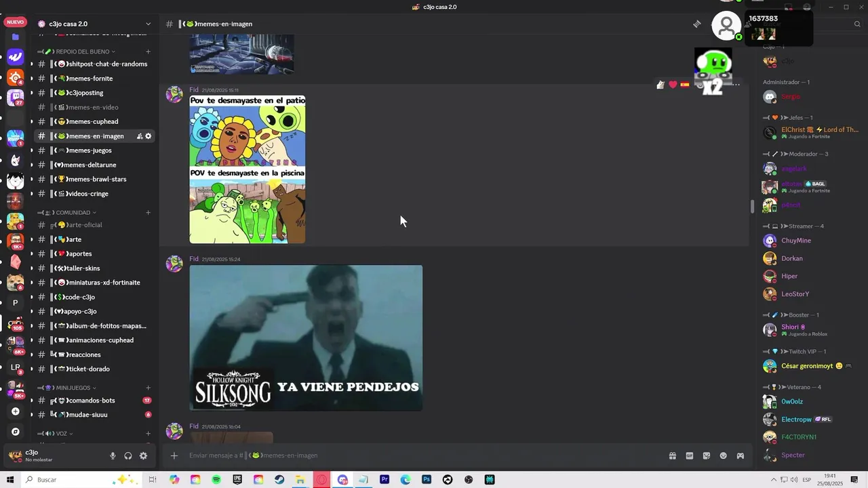Add channel to REPOIO DEL BUENO category

(x=148, y=52)
